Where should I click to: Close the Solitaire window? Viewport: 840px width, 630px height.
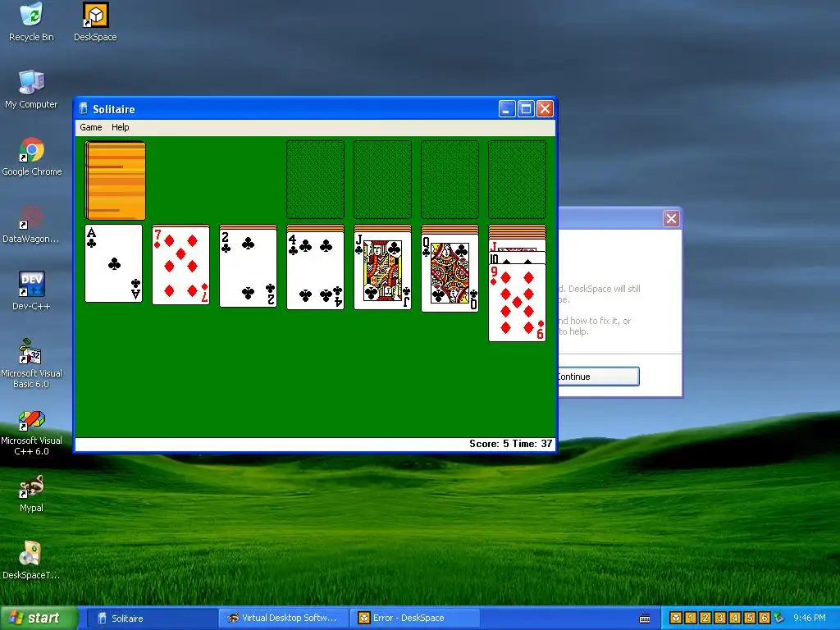(x=545, y=109)
